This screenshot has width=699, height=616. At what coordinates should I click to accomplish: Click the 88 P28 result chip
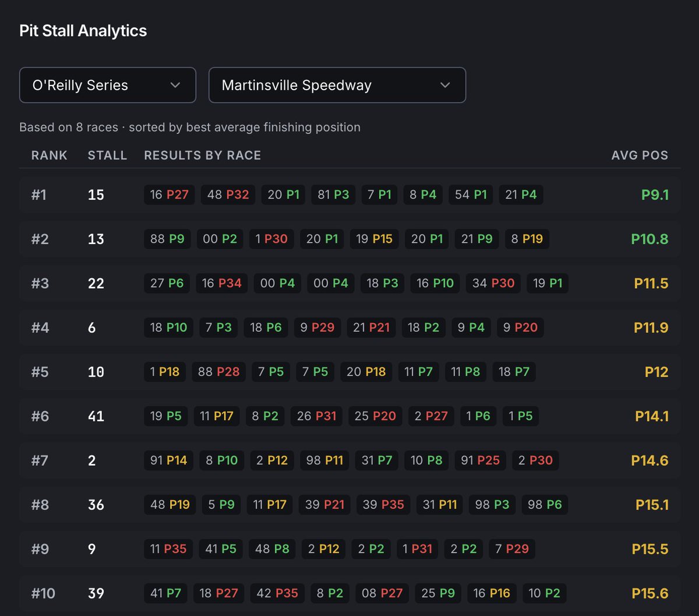218,371
